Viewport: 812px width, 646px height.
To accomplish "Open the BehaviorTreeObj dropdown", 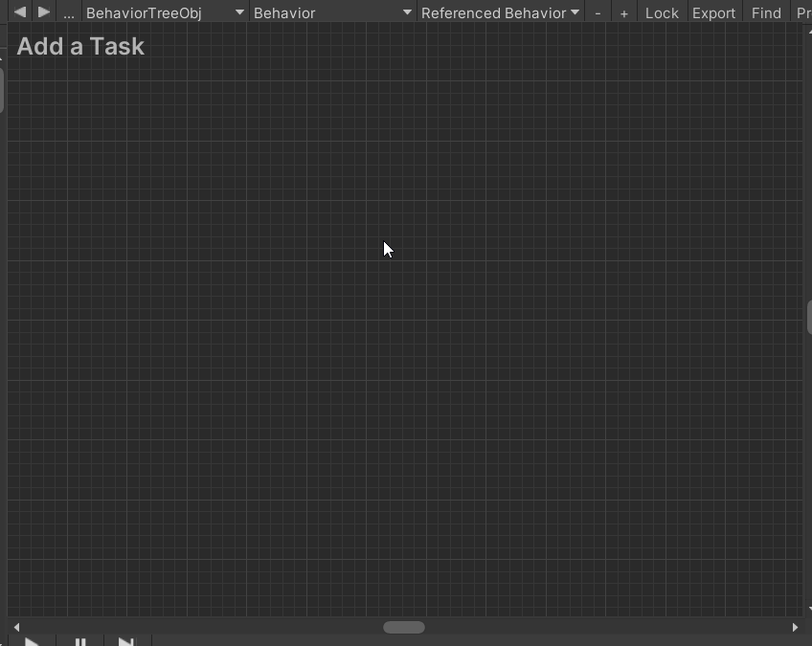I will 165,13.
